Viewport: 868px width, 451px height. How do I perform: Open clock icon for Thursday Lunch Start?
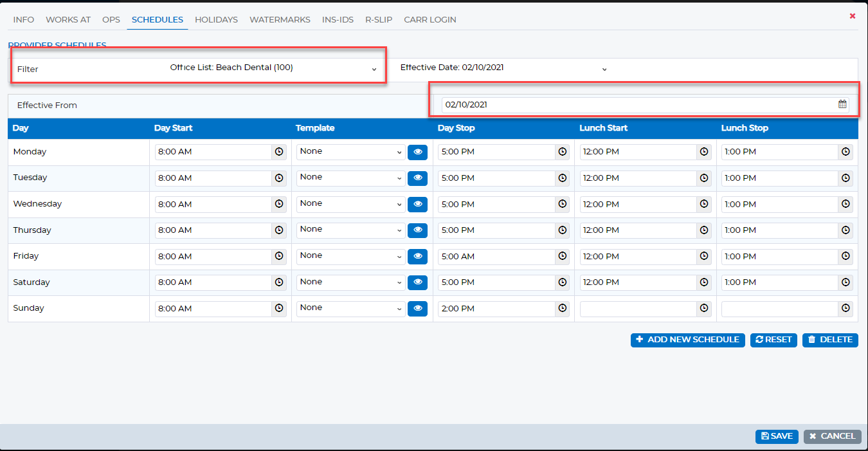(x=704, y=230)
